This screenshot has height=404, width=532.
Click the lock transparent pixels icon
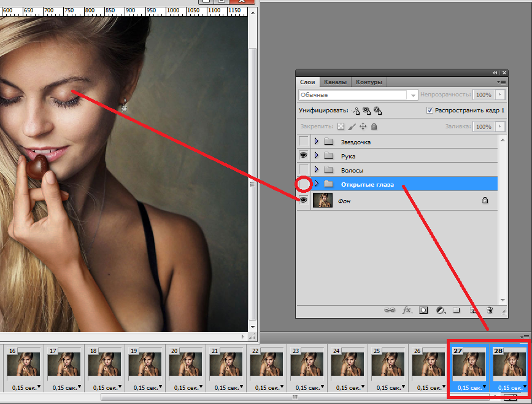[341, 126]
